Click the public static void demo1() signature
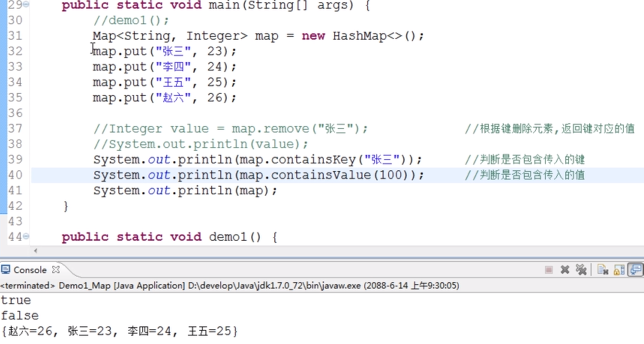This screenshot has height=344, width=644. 169,237
